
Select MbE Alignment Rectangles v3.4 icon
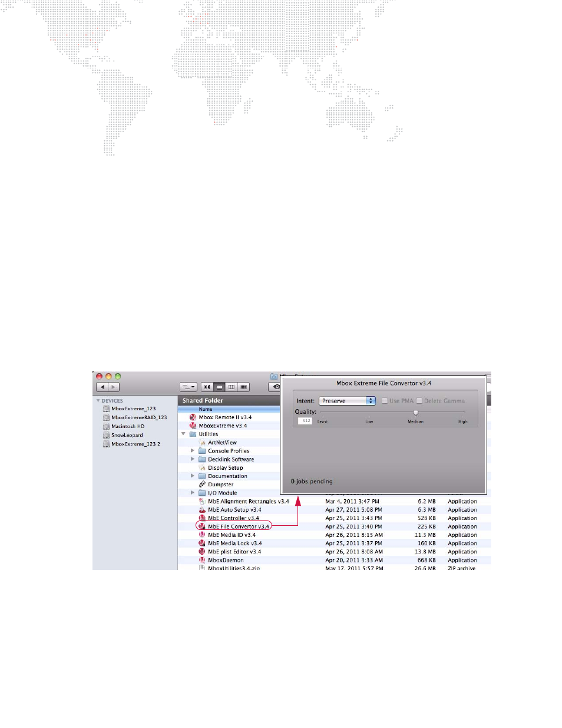(x=202, y=502)
